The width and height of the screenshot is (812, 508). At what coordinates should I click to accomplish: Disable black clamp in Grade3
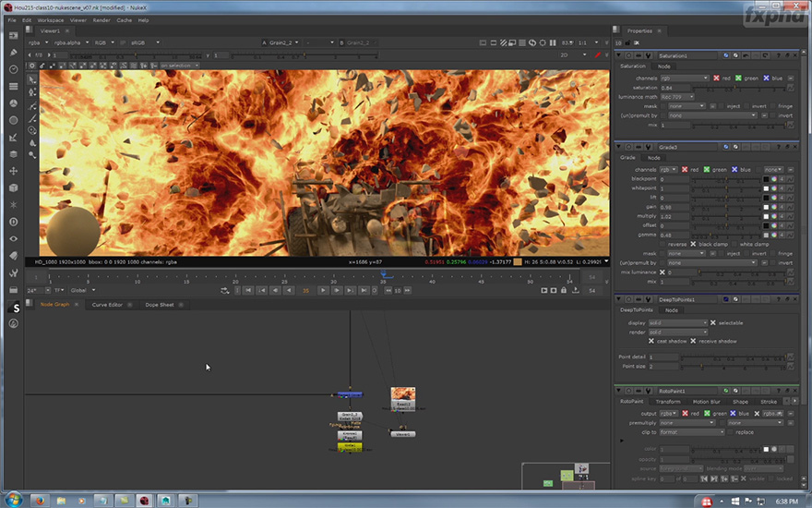693,244
